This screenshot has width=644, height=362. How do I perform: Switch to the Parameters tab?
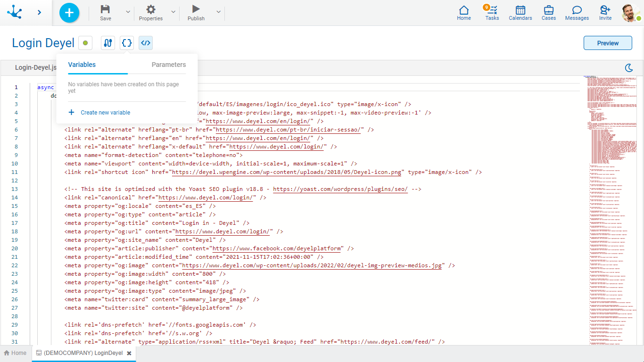[x=169, y=65]
